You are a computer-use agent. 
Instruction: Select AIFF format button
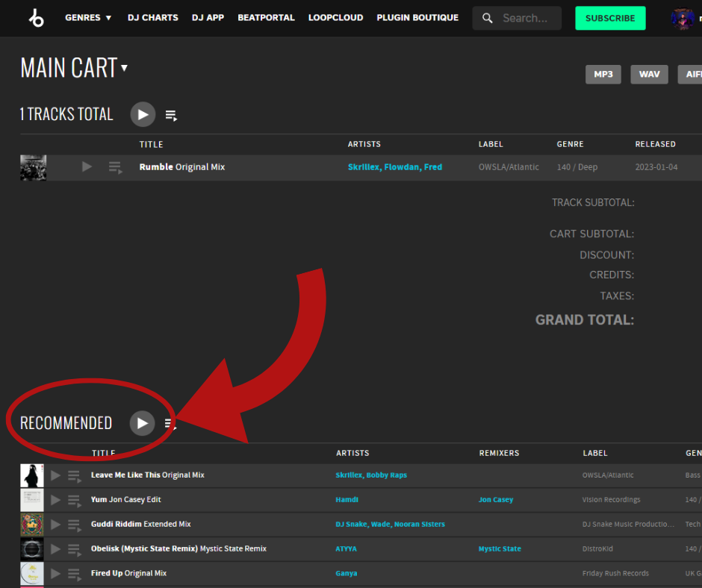[690, 75]
